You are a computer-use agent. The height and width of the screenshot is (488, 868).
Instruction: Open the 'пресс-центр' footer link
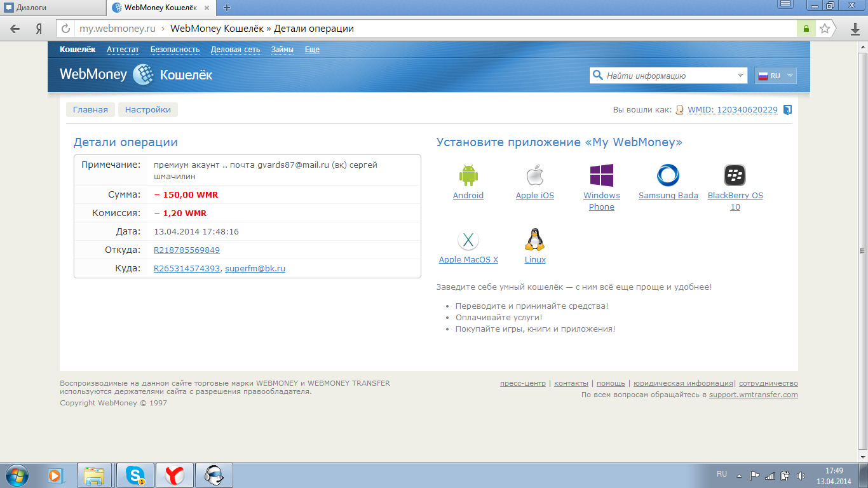tap(523, 383)
